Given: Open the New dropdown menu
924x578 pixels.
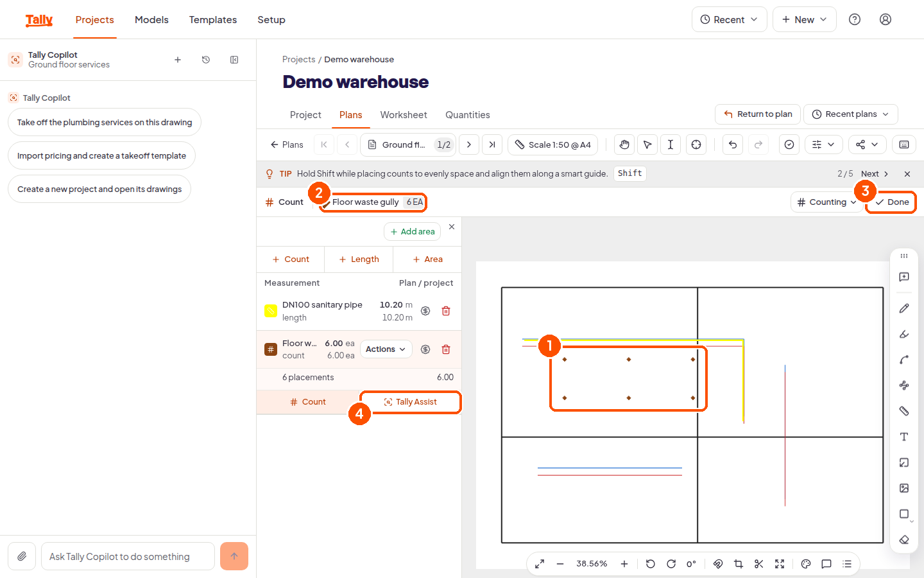Looking at the screenshot, I should coord(805,19).
